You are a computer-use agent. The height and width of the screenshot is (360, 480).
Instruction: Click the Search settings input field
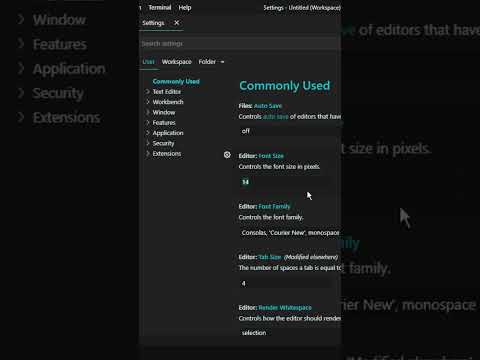[240, 44]
